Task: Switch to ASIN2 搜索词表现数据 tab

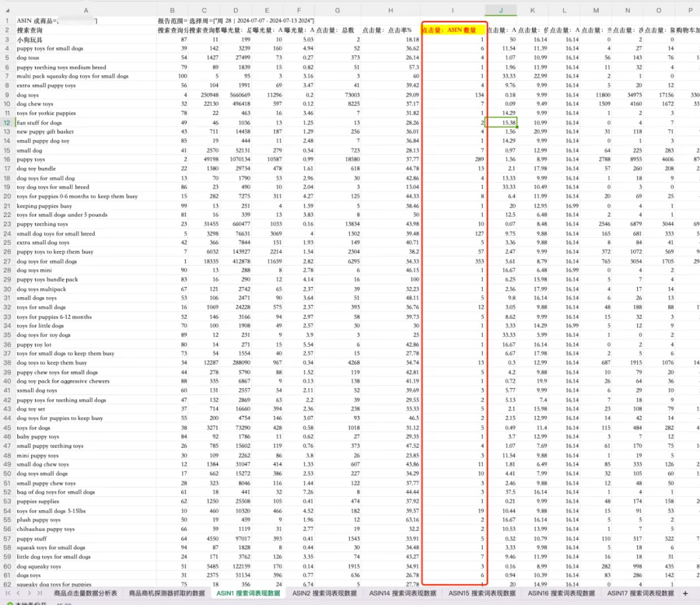Action: [x=325, y=593]
